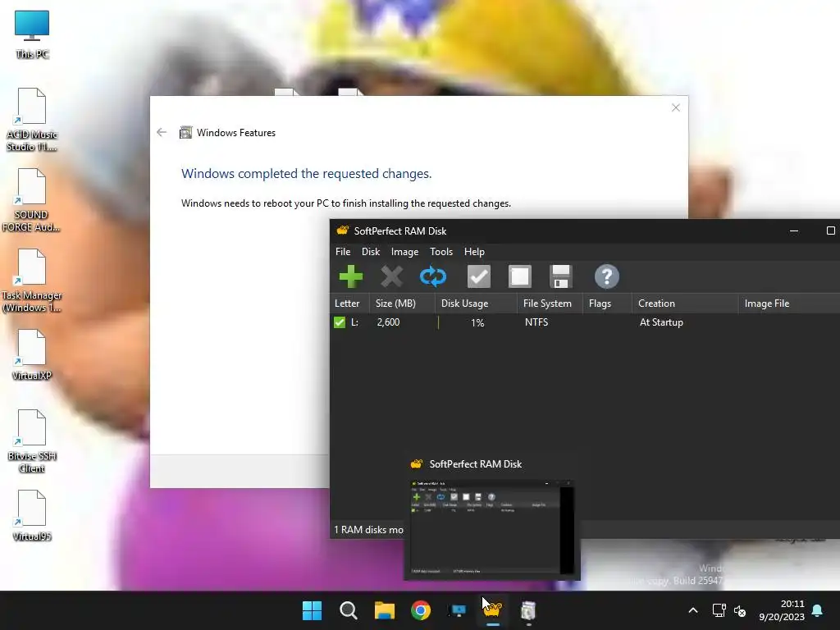The width and height of the screenshot is (840, 630).
Task: Open File Explorer from taskbar
Action: pyautogui.click(x=384, y=610)
